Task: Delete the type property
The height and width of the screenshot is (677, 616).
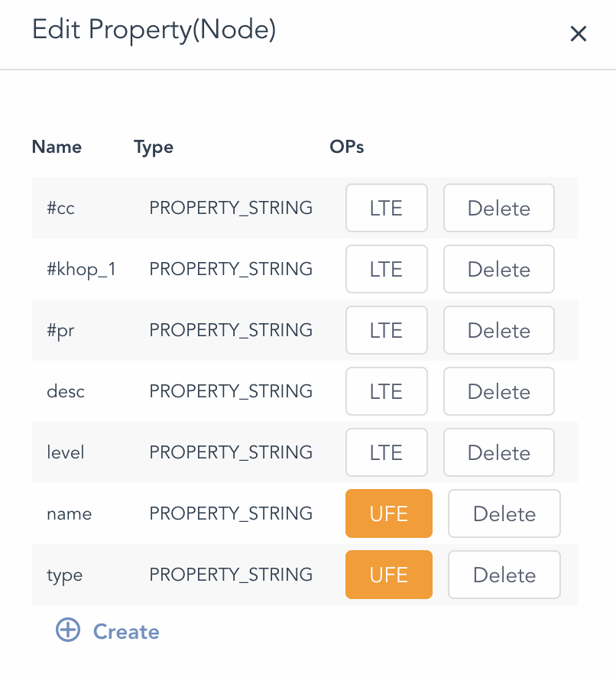Action: pyautogui.click(x=504, y=575)
